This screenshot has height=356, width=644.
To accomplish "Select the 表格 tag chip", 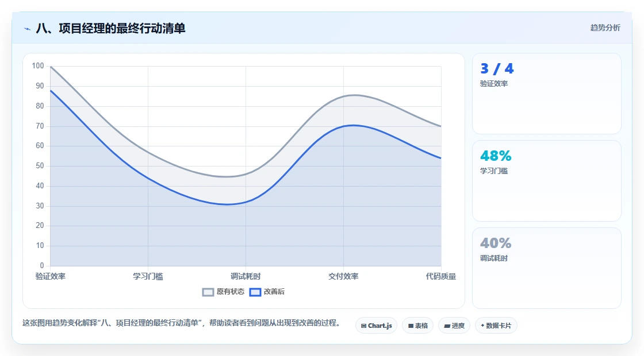I will [417, 326].
